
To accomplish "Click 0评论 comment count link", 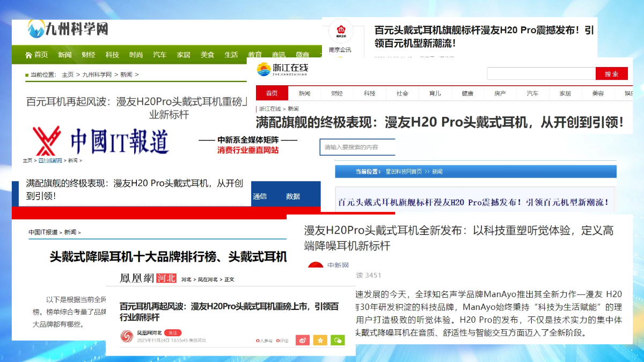I will pos(282,341).
